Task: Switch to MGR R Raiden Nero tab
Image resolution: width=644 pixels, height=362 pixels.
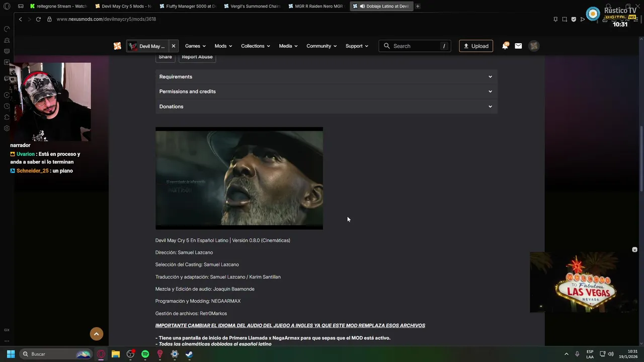Action: [x=317, y=6]
